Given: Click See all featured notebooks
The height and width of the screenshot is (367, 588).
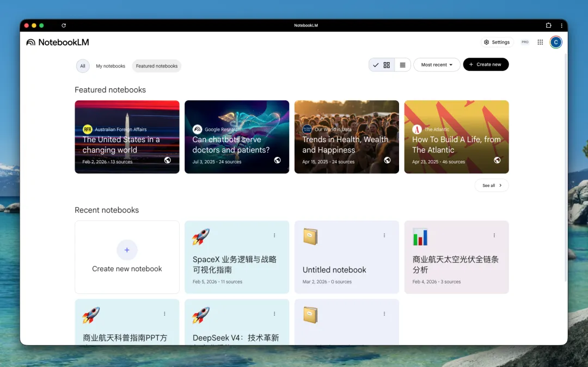Looking at the screenshot, I should pos(492,185).
